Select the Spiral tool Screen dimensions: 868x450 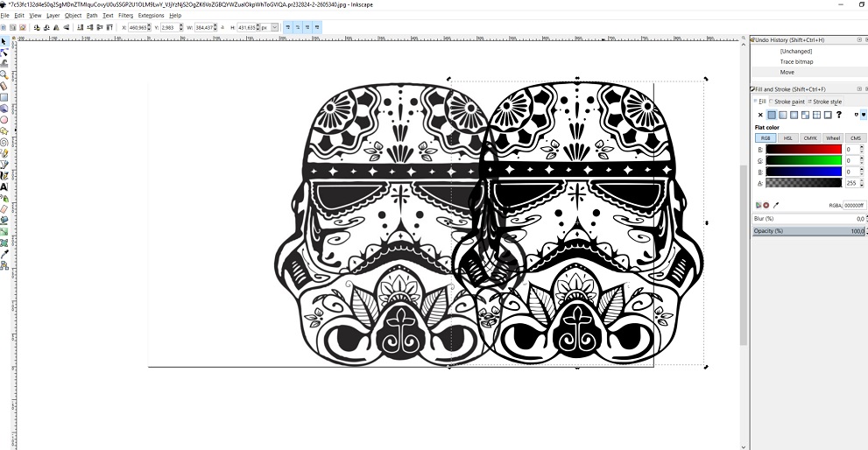pyautogui.click(x=4, y=142)
